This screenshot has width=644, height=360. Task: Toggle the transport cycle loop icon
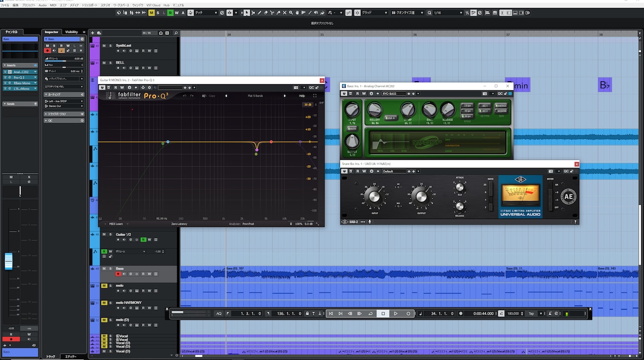click(371, 314)
